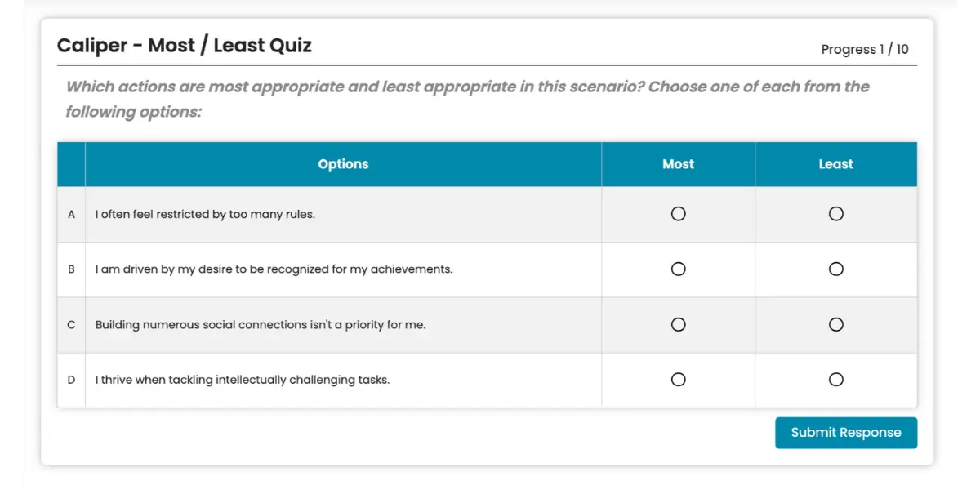Select Least for option B
This screenshot has height=490, width=980.
[x=835, y=269]
